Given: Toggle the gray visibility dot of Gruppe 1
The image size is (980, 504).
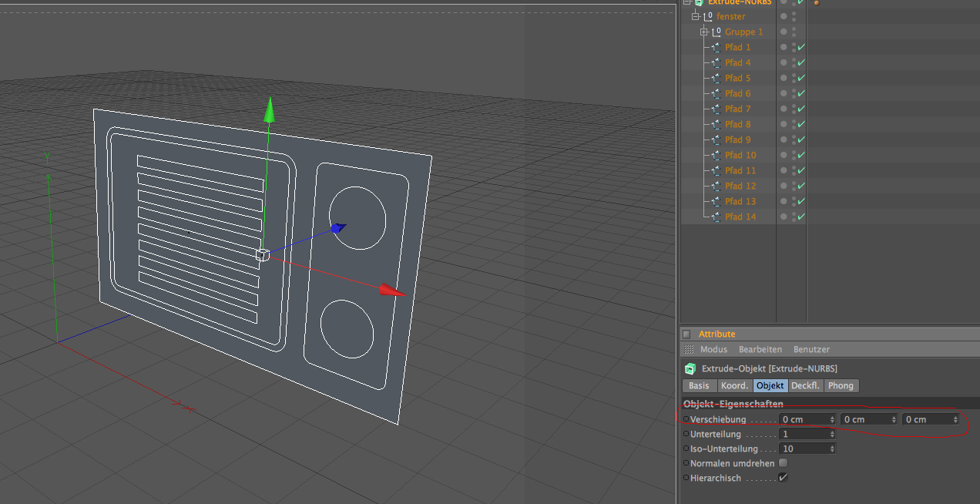Looking at the screenshot, I should click(784, 32).
